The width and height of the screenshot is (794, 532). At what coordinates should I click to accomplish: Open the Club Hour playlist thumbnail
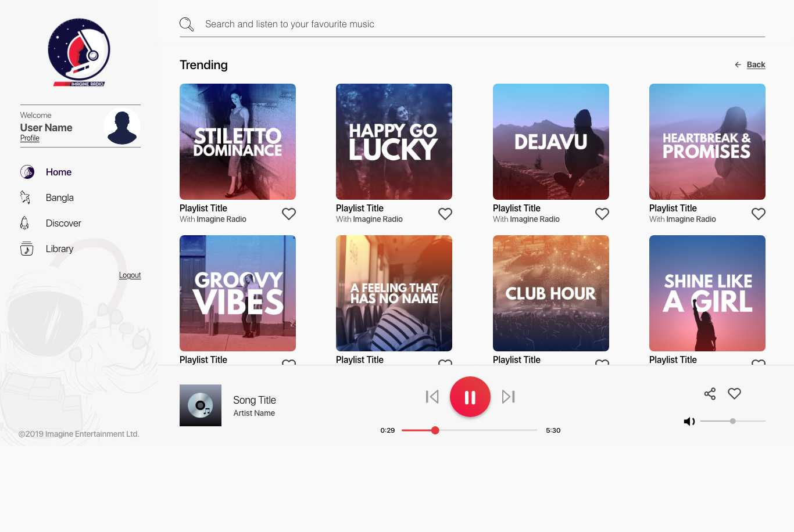click(550, 293)
